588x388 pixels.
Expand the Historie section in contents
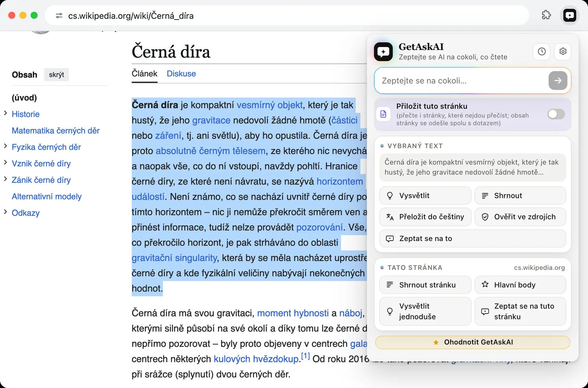(6, 113)
